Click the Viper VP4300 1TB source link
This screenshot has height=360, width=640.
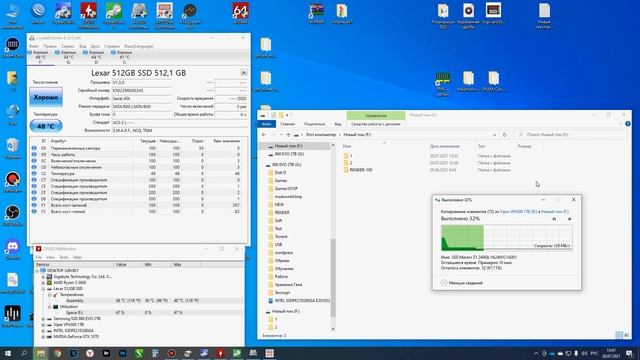[518, 211]
